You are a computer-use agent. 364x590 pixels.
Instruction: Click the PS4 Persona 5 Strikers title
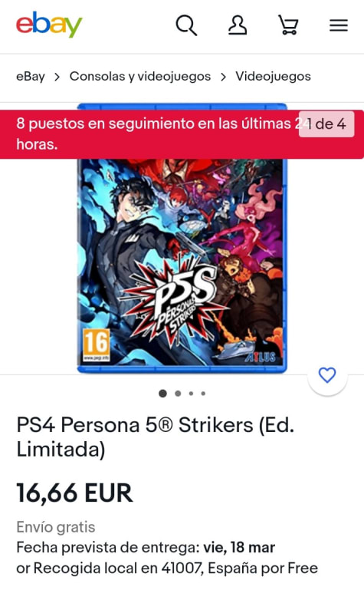tap(155, 437)
